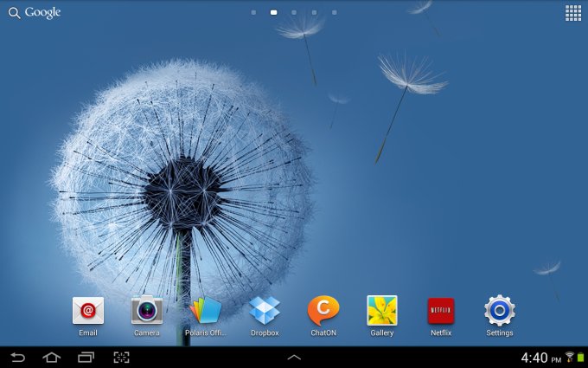588x368 pixels.
Task: Tap the back navigation button
Action: [17, 357]
